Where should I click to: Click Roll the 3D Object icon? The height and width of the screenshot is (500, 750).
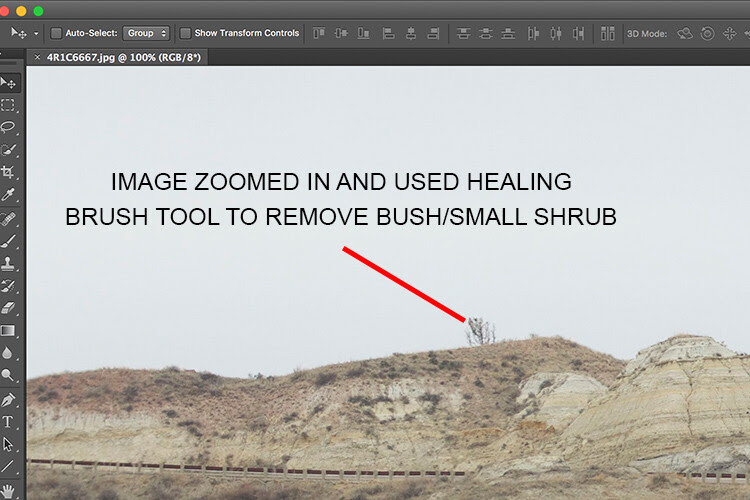click(x=707, y=33)
